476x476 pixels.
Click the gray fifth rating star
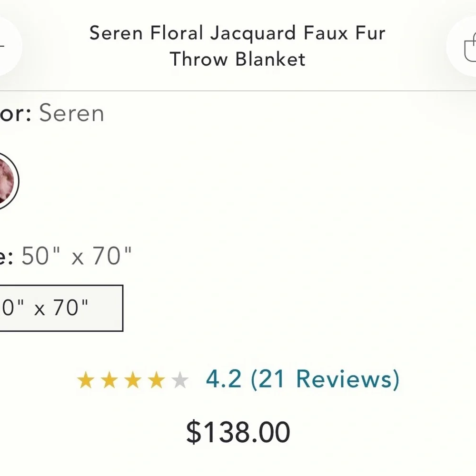179,379
